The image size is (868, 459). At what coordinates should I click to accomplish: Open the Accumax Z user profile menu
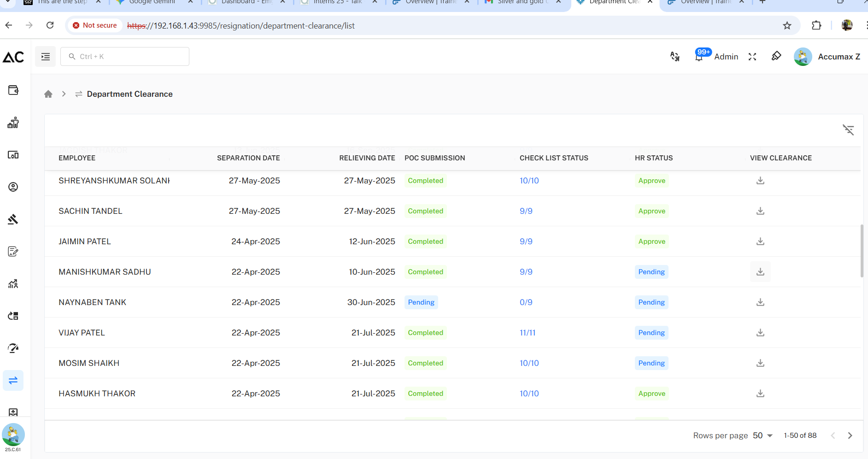(827, 57)
